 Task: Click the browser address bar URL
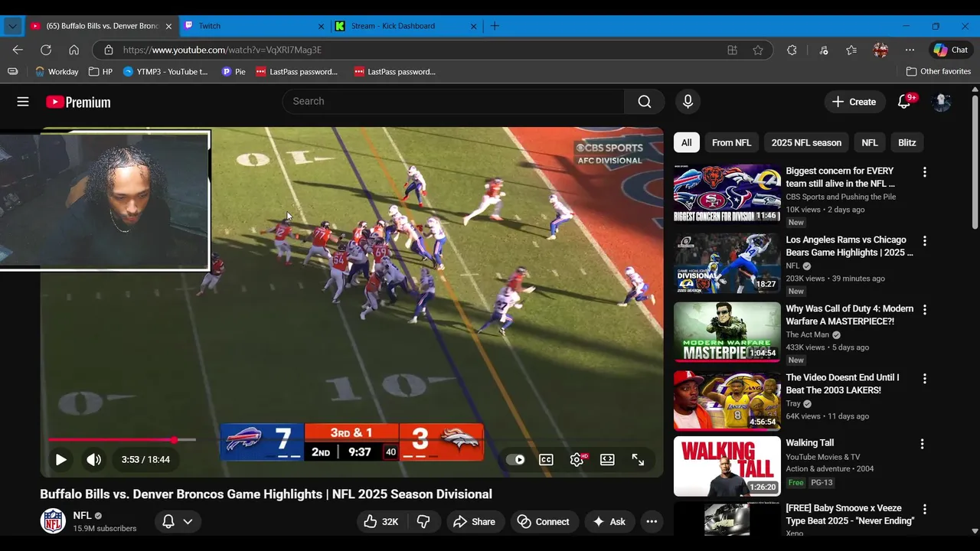point(222,50)
